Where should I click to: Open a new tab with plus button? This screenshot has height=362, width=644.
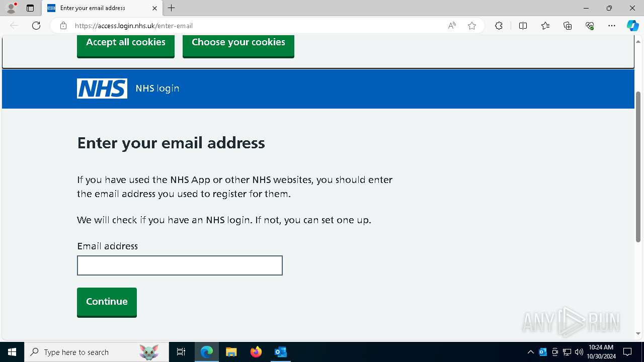(x=172, y=8)
